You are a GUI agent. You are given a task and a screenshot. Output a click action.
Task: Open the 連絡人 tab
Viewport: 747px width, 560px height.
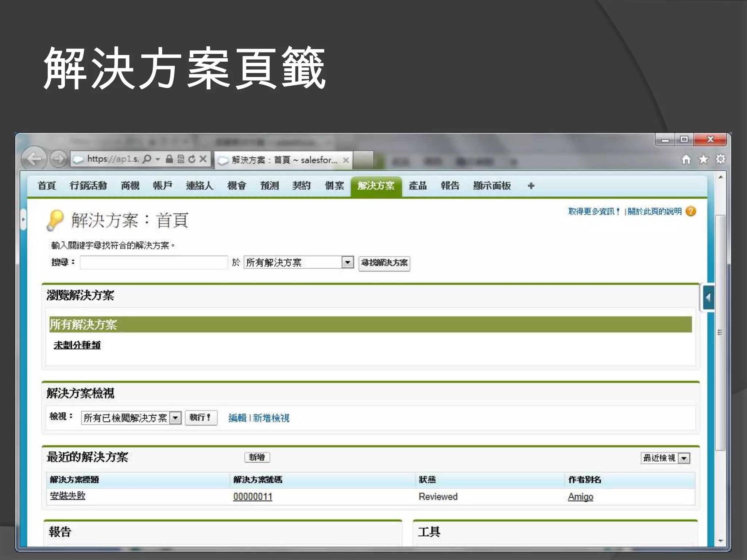(x=200, y=186)
